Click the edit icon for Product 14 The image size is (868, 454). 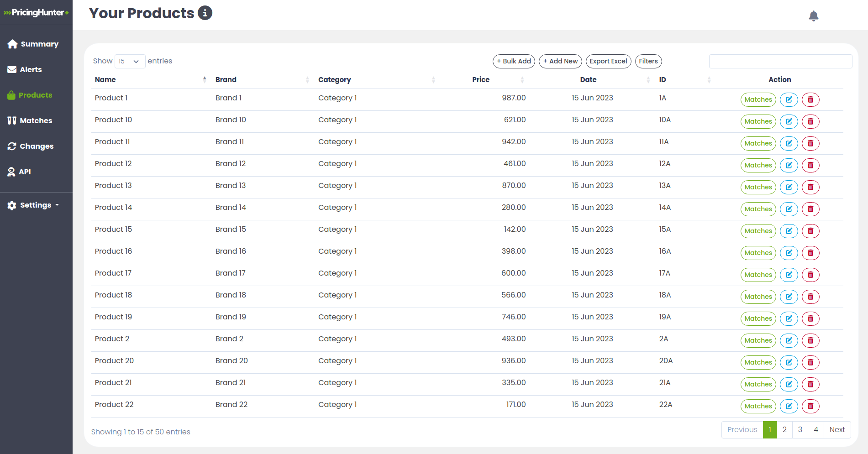[789, 209]
